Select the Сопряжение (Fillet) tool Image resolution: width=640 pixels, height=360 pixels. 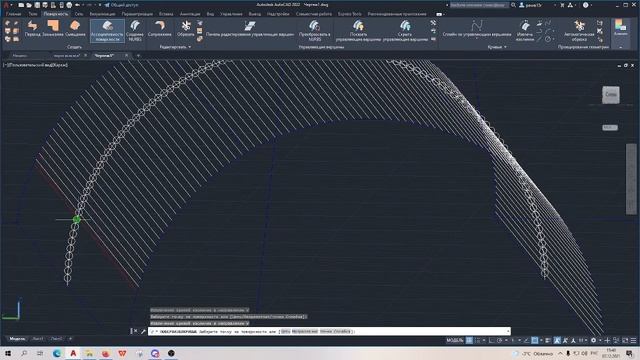(x=160, y=29)
